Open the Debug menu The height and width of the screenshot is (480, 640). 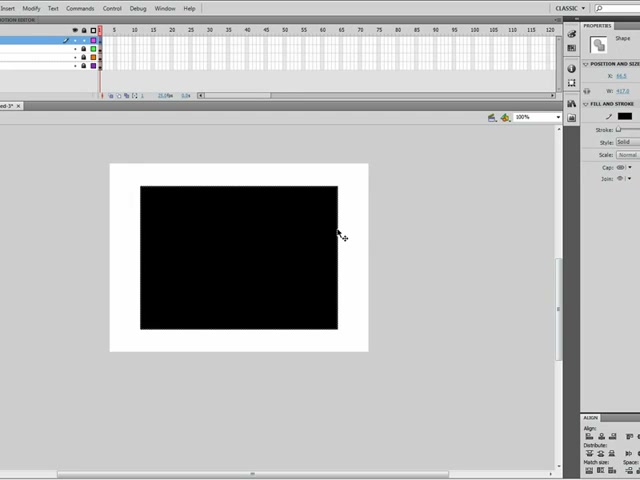coord(138,8)
